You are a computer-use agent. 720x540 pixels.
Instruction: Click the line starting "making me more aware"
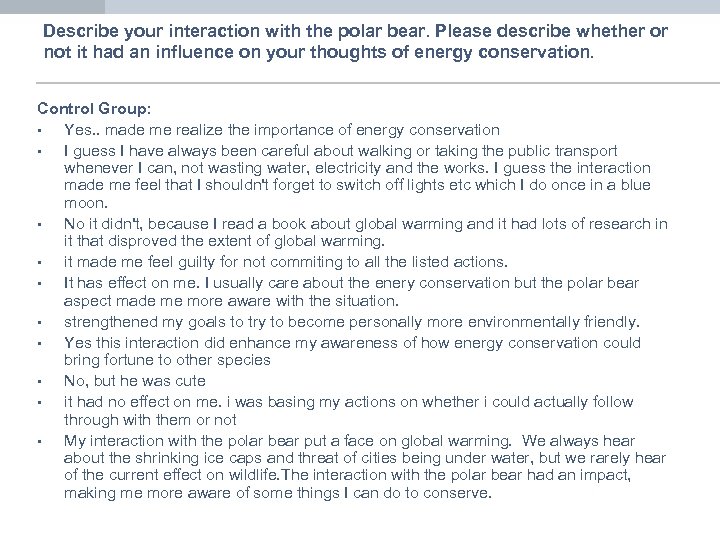point(278,493)
